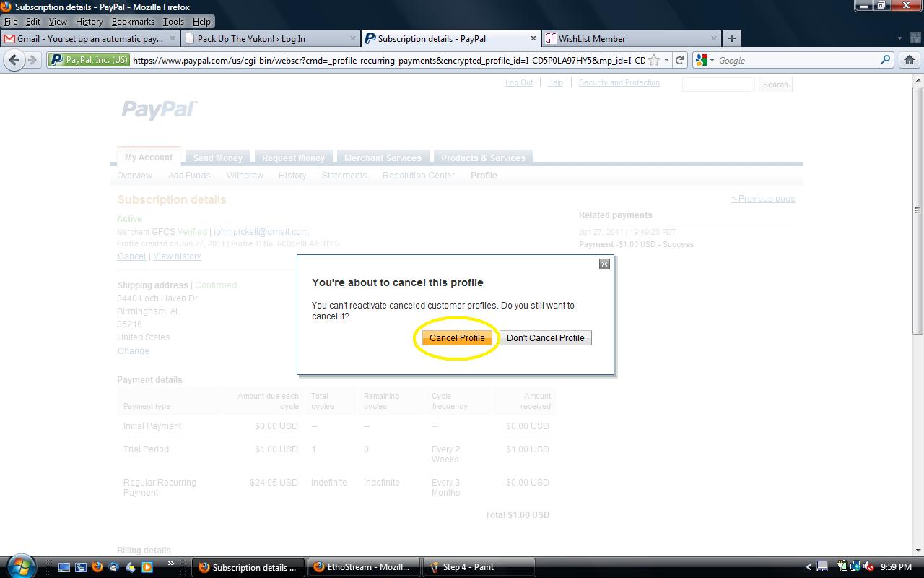Open the Resolution Center subtab
Image resolution: width=924 pixels, height=578 pixels.
pyautogui.click(x=419, y=176)
